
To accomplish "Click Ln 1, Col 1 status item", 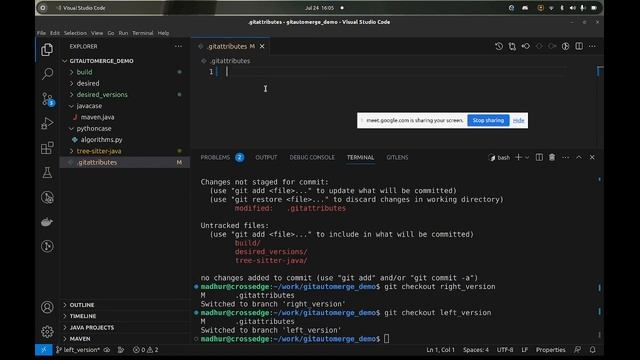I will pyautogui.click(x=440, y=350).
